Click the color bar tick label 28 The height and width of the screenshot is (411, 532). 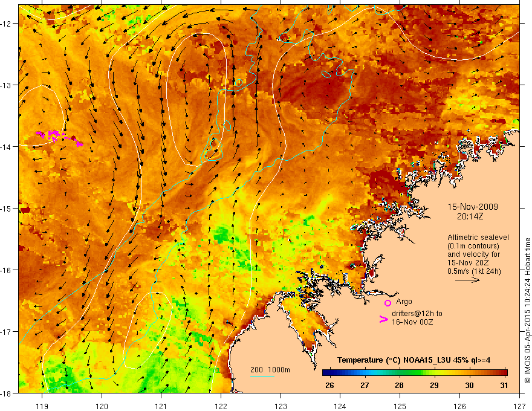click(x=400, y=385)
